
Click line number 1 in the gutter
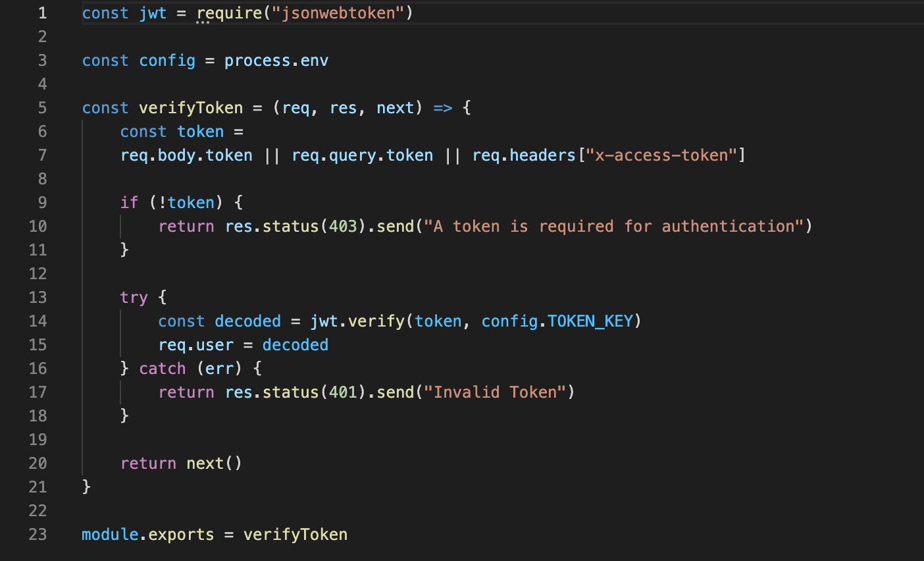(42, 13)
